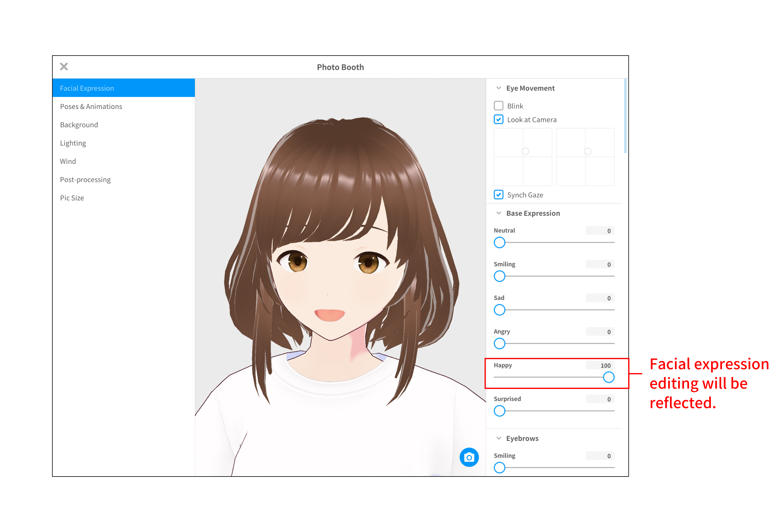Disable the Look at Camera option
781x532 pixels.
(x=499, y=119)
